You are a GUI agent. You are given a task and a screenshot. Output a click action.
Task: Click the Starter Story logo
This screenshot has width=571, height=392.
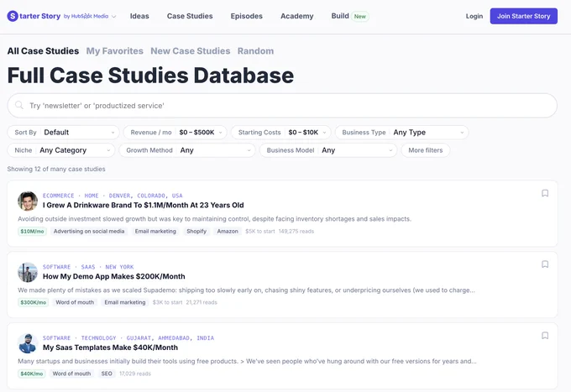(x=34, y=16)
